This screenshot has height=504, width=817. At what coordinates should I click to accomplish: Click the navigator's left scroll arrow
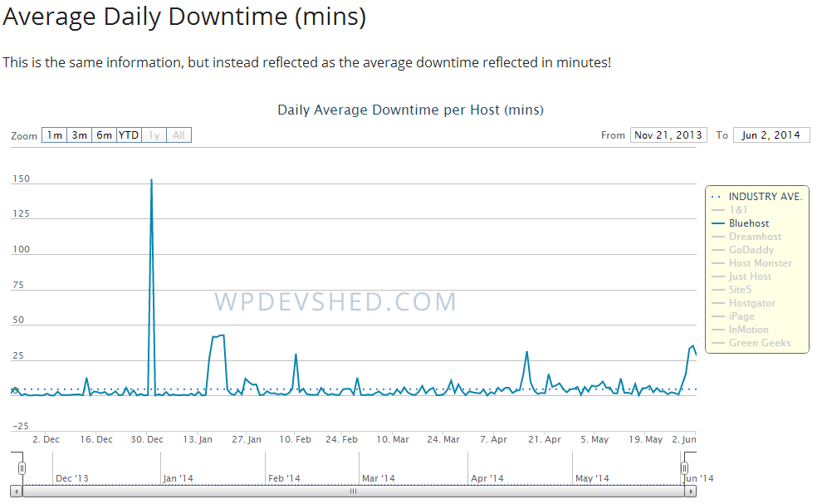[x=17, y=492]
